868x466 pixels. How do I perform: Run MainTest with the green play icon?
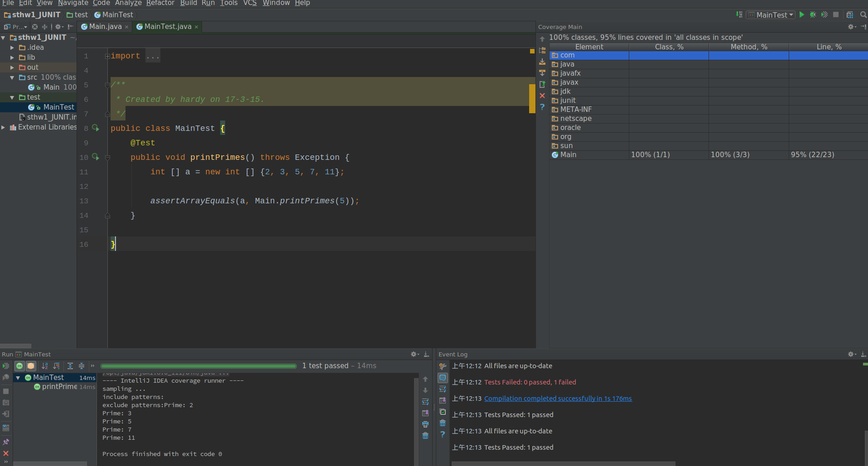coord(802,15)
